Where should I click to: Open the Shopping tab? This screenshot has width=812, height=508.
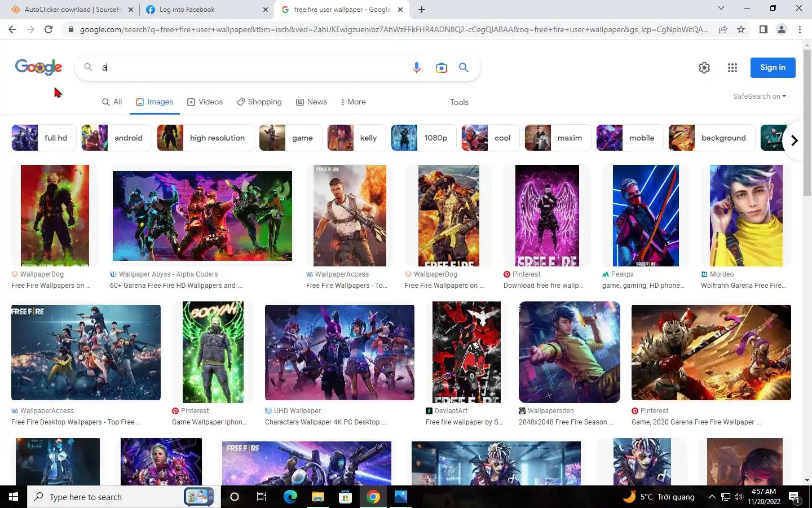pos(259,102)
